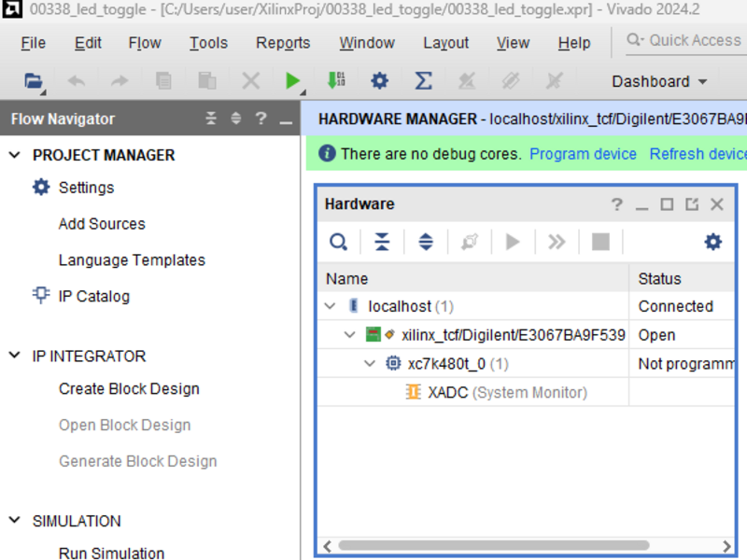The width and height of the screenshot is (747, 560).
Task: Collapse the PROJECT MANAGER section
Action: pyautogui.click(x=15, y=155)
